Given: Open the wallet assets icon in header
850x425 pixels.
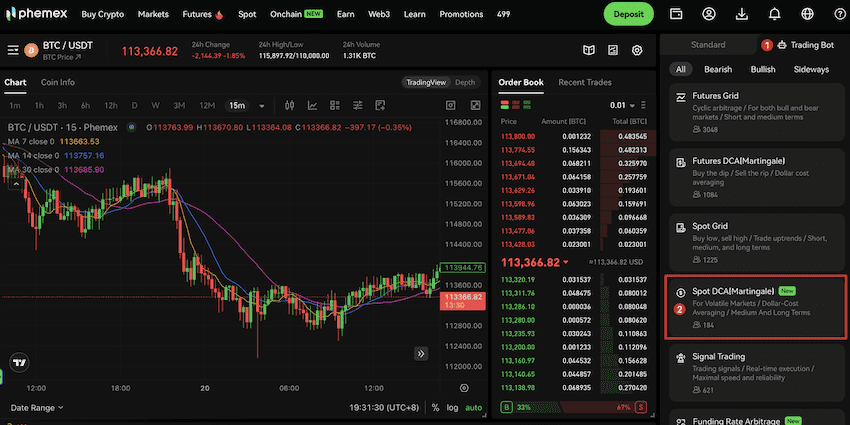Looking at the screenshot, I should [x=676, y=14].
